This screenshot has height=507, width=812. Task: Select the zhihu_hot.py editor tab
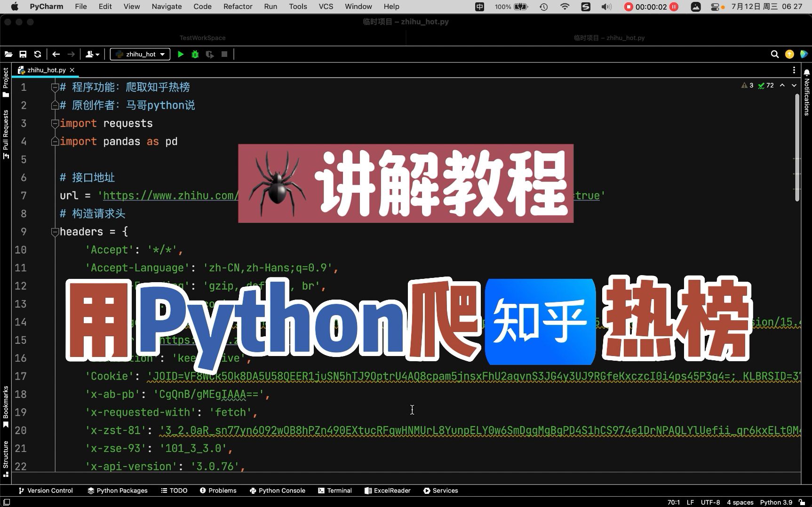click(46, 70)
